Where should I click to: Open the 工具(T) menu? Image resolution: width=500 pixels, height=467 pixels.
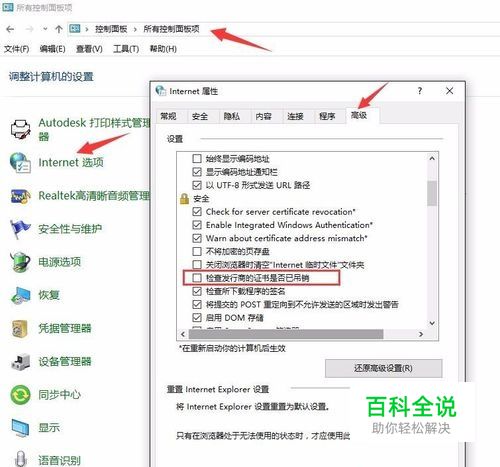point(126,49)
